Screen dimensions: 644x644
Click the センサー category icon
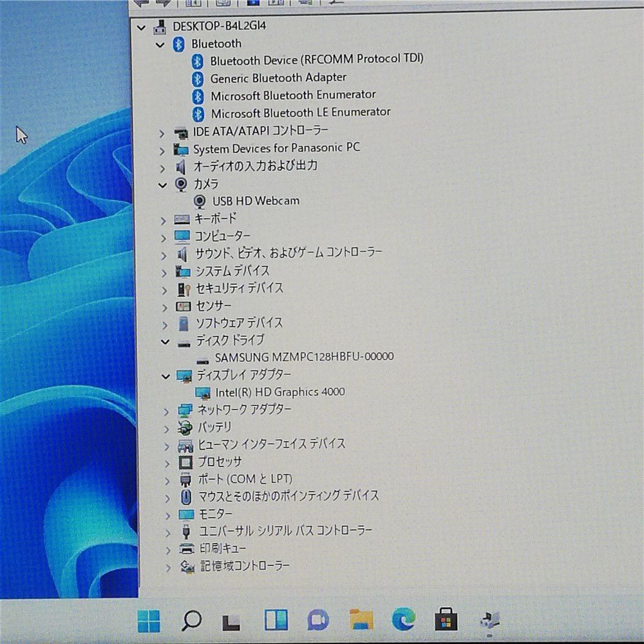(x=183, y=307)
